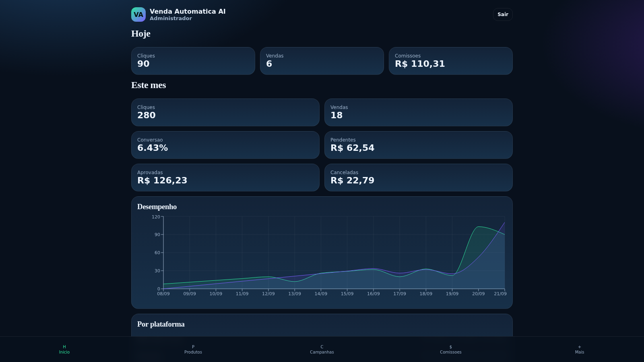Screen dimensions: 644x362
Task: Select the Pendentes R$ 62,54 card
Action: [419, 145]
